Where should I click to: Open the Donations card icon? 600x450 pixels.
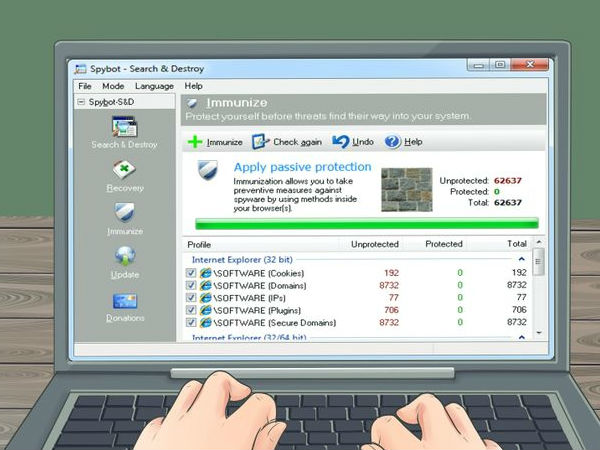[125, 301]
